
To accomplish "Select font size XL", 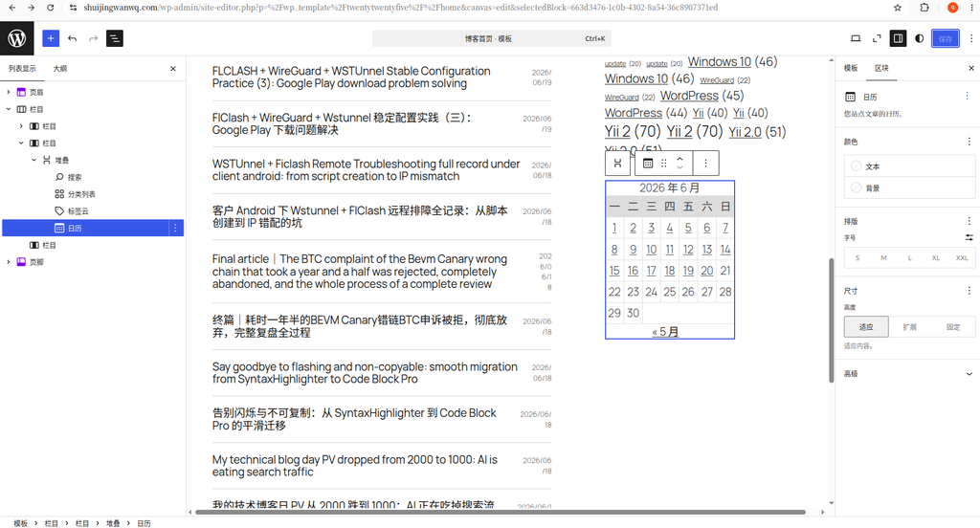I will [x=936, y=257].
